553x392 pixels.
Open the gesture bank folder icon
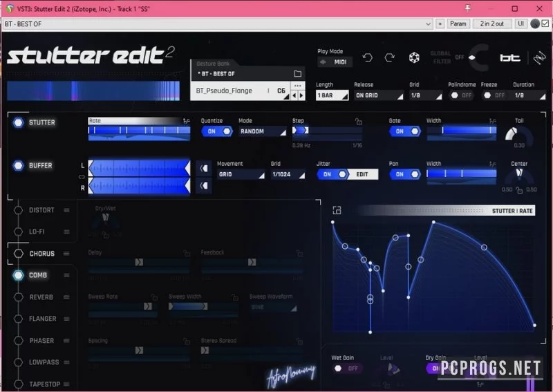click(x=298, y=73)
